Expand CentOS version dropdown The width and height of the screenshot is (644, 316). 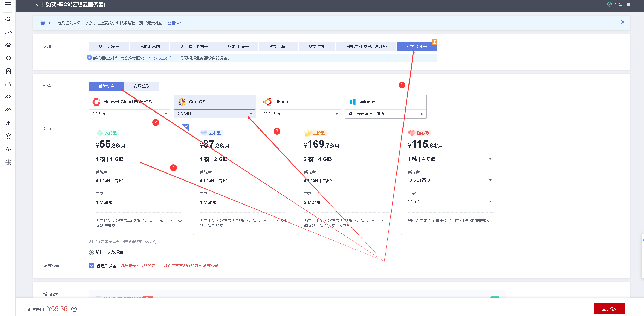[251, 114]
